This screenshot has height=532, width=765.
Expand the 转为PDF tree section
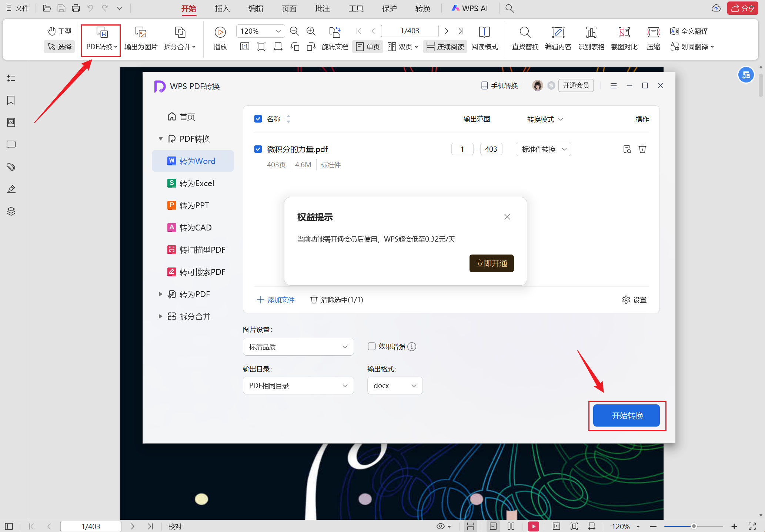click(x=160, y=294)
